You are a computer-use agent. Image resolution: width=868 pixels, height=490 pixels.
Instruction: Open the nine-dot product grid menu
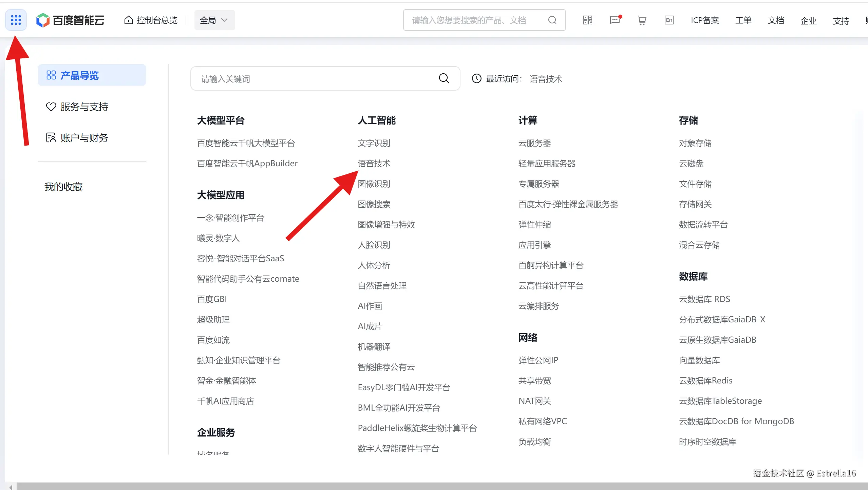[16, 20]
